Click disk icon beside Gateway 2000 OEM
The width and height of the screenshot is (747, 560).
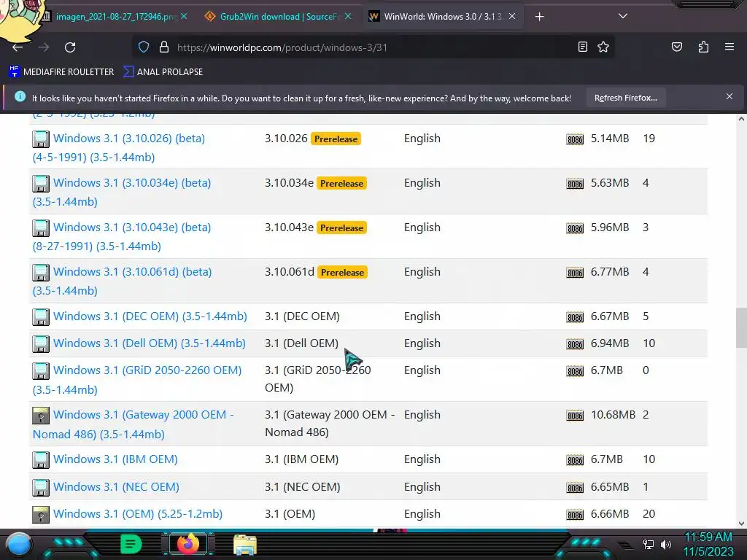41,415
